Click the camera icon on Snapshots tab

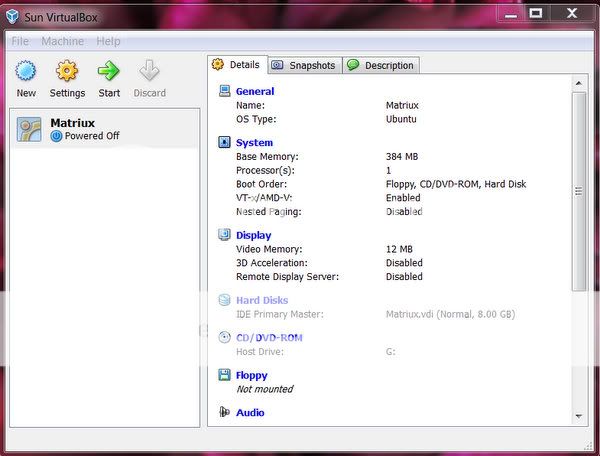[x=277, y=65]
